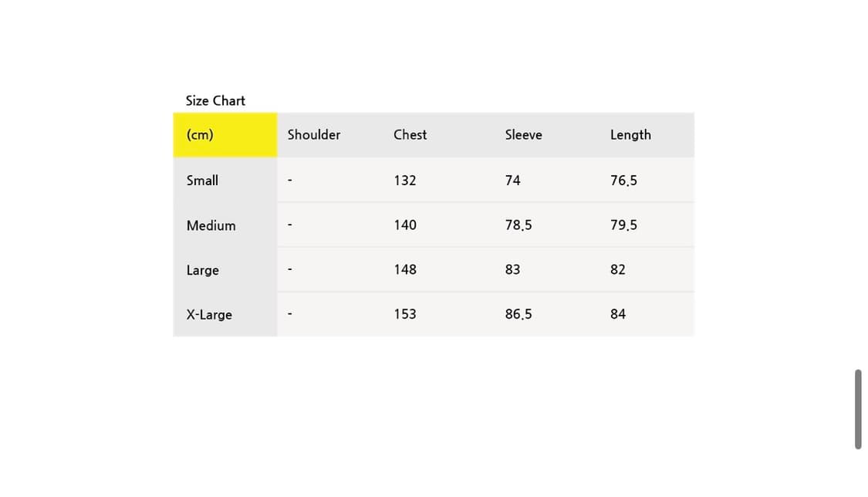The width and height of the screenshot is (868, 497).
Task: Click the X-Large chest value 153
Action: click(404, 314)
